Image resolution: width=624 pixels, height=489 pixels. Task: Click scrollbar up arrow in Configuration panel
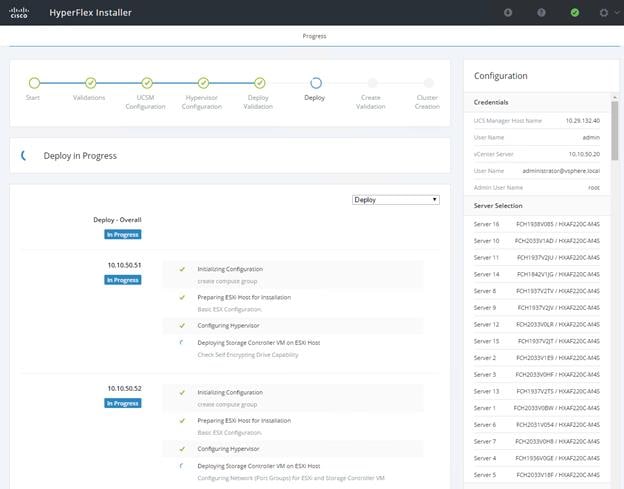point(615,97)
